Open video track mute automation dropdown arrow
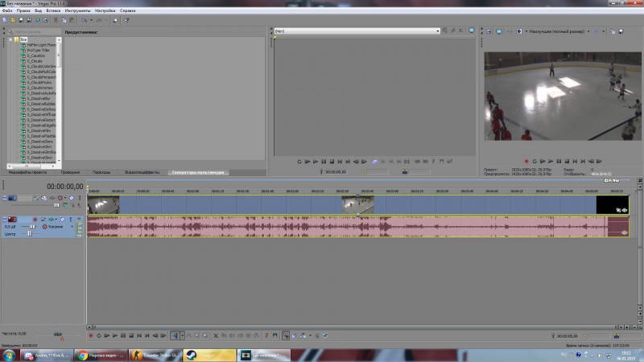The width and height of the screenshot is (644, 362). pyautogui.click(x=65, y=198)
